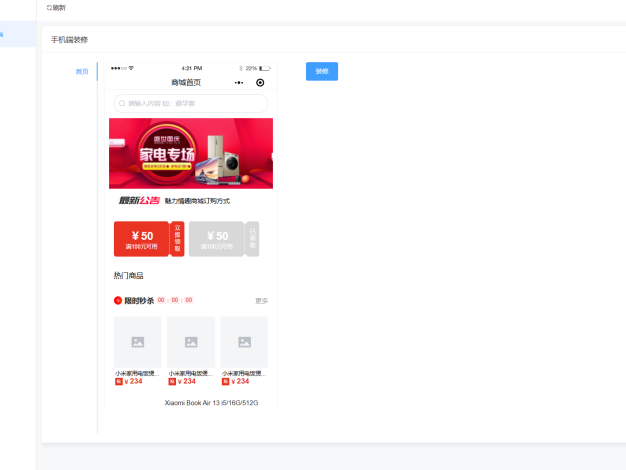Click the 家电专场 promotional banner
This screenshot has width=626, height=470.
click(x=190, y=153)
